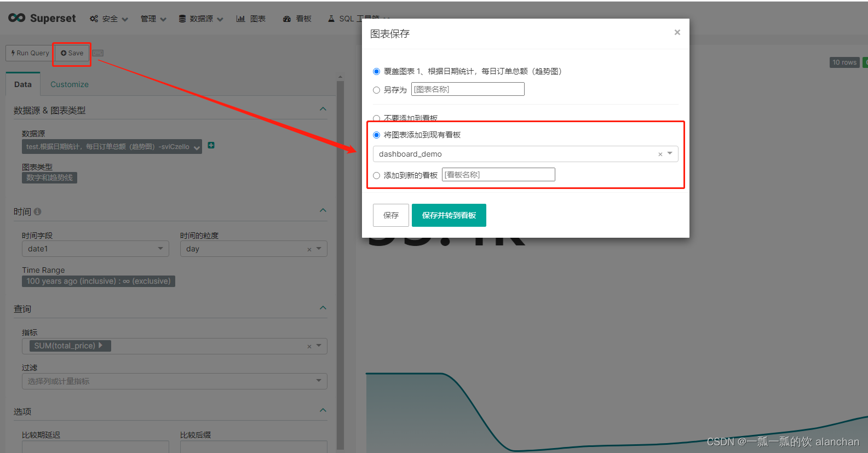Switch to the Customize tab
The height and width of the screenshot is (453, 868).
point(70,84)
